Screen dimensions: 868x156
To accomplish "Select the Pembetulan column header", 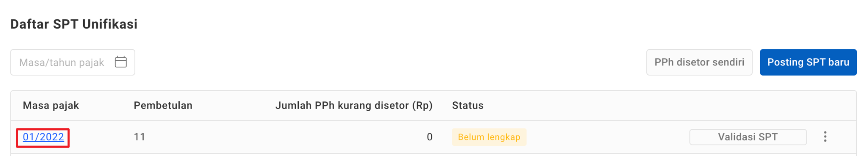I will [x=163, y=106].
